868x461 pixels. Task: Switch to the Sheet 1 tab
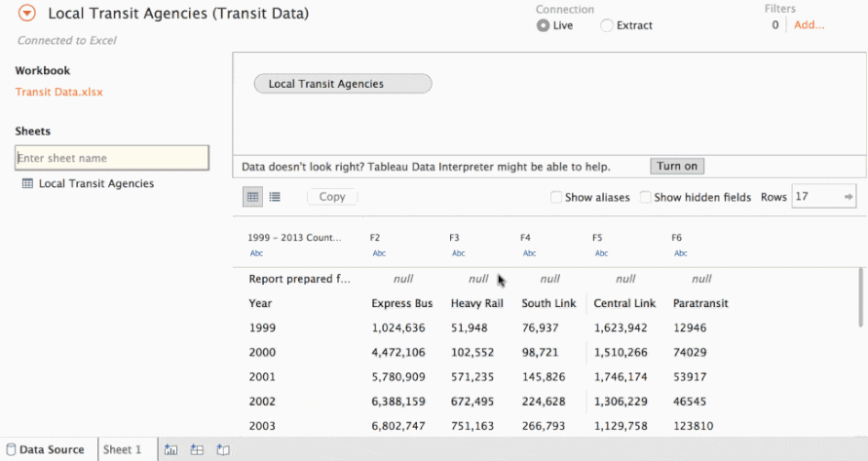coord(123,449)
